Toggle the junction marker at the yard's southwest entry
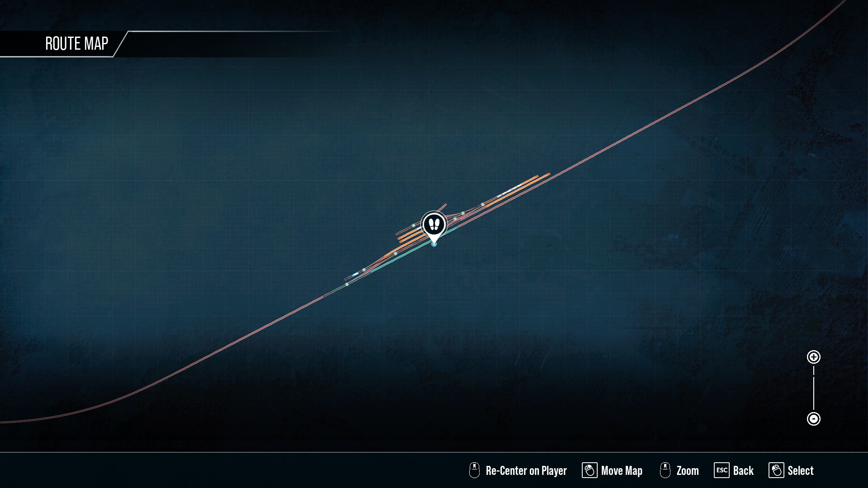Viewport: 868px width, 488px height. click(x=347, y=284)
